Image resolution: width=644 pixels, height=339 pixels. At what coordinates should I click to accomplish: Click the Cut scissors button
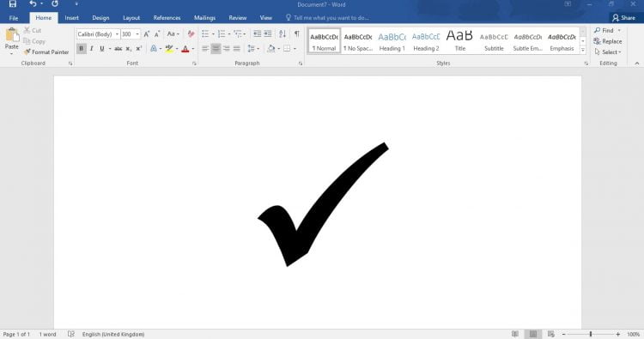pos(33,30)
